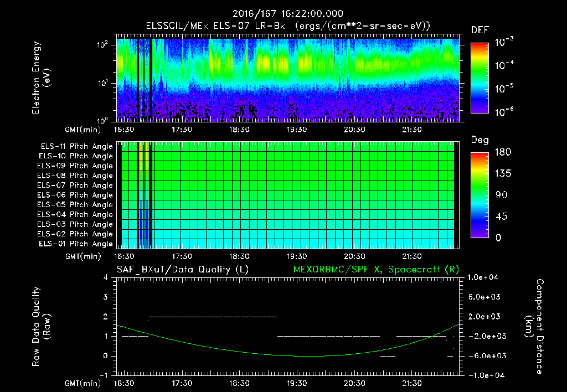Click the ELS-07 Pitch Angle label
The width and height of the screenshot is (567, 392).
point(75,185)
